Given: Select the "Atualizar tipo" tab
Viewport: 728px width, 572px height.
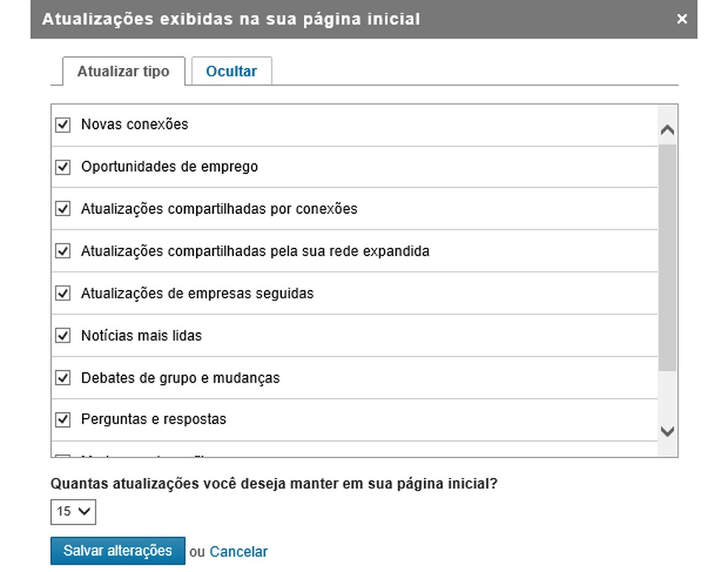Looking at the screenshot, I should coord(123,71).
